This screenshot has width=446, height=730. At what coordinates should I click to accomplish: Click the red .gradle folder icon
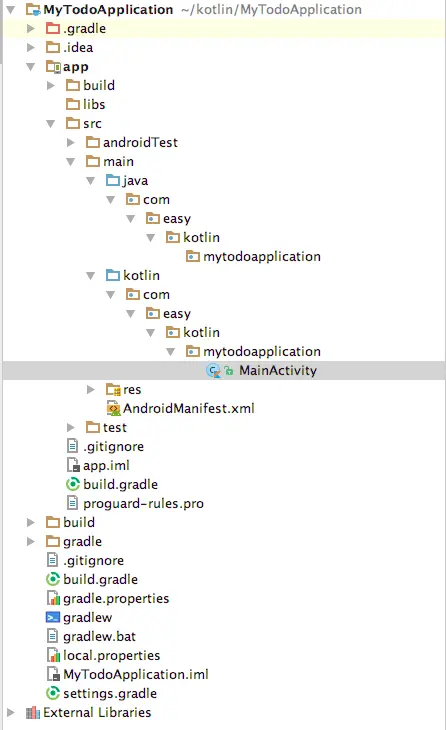click(x=53, y=28)
